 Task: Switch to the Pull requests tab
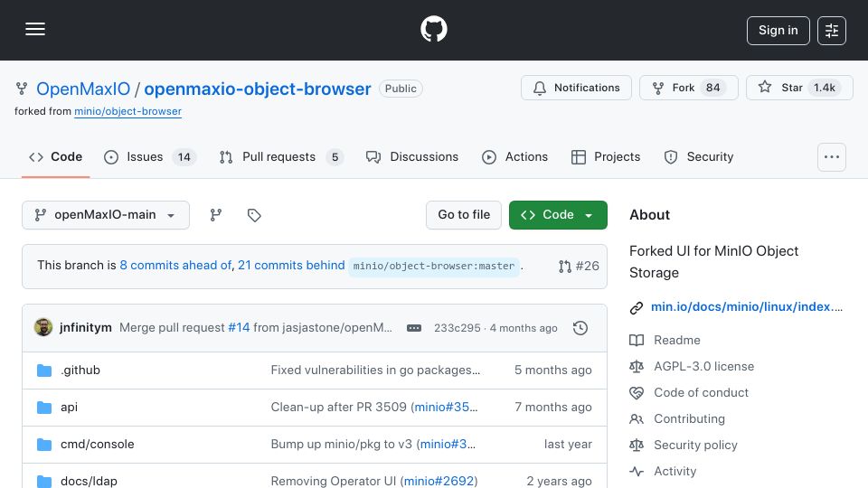pos(281,157)
